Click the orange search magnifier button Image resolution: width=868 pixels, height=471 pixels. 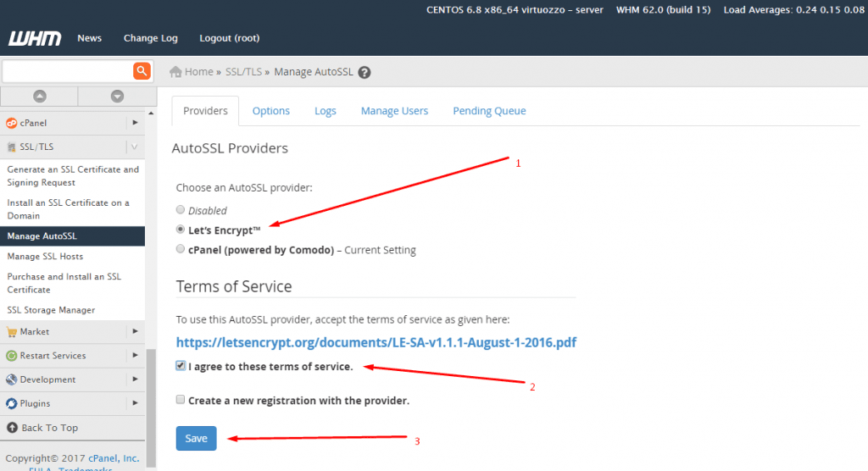(142, 71)
